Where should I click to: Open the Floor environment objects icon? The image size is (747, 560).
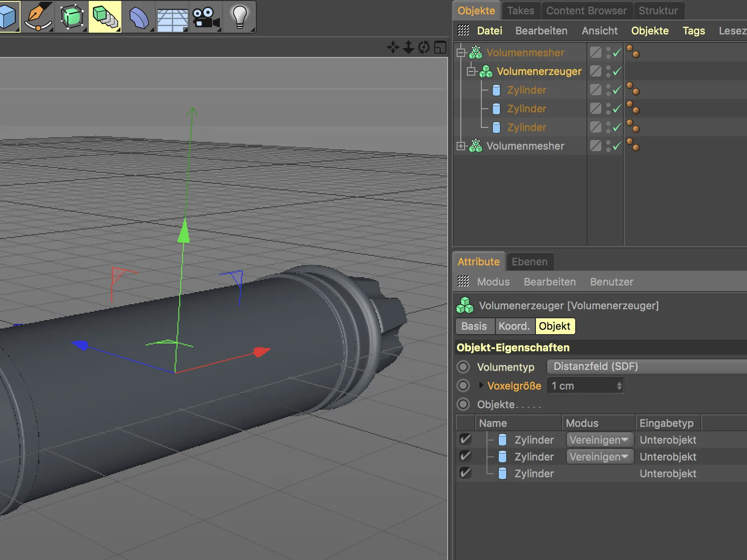172,19
